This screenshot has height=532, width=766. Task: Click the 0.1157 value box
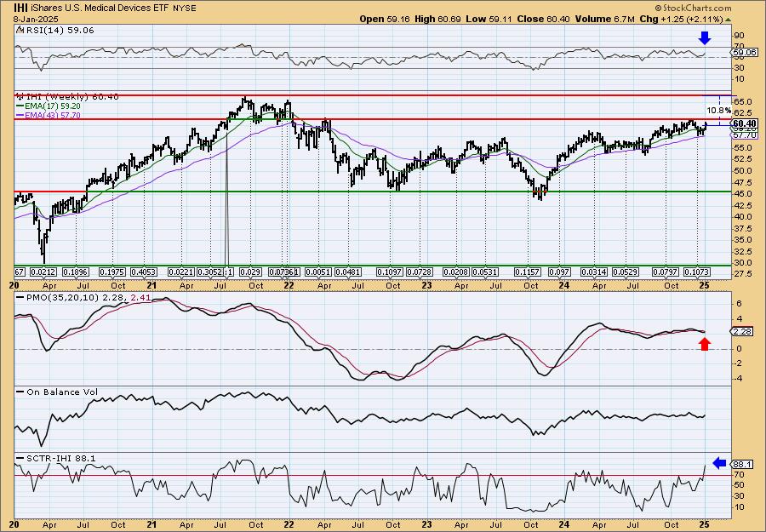coord(528,272)
